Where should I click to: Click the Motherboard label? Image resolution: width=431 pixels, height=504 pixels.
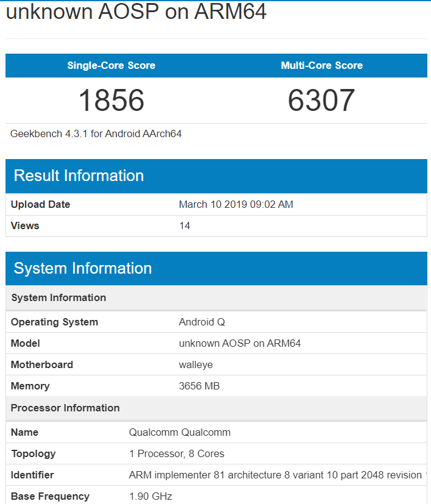pyautogui.click(x=42, y=365)
